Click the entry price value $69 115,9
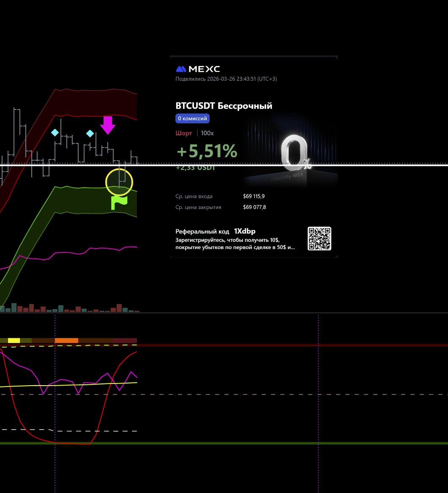Screen dimensions: 448x493 (254, 196)
